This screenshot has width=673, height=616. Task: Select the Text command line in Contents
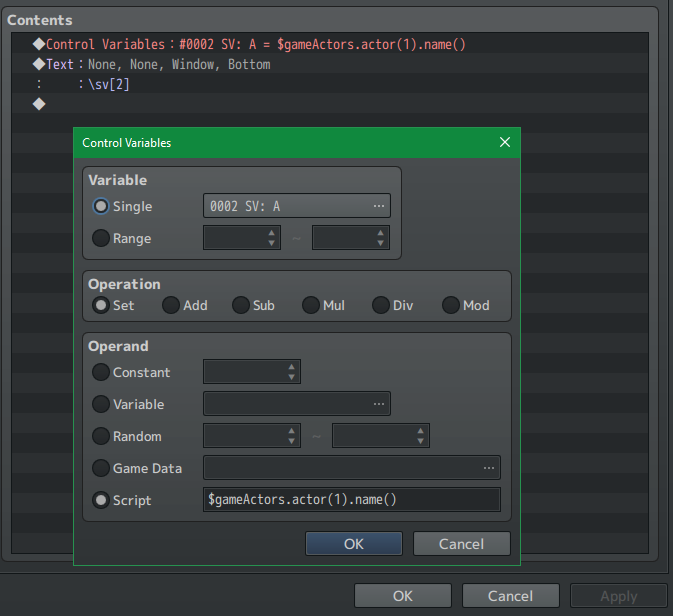pyautogui.click(x=330, y=64)
